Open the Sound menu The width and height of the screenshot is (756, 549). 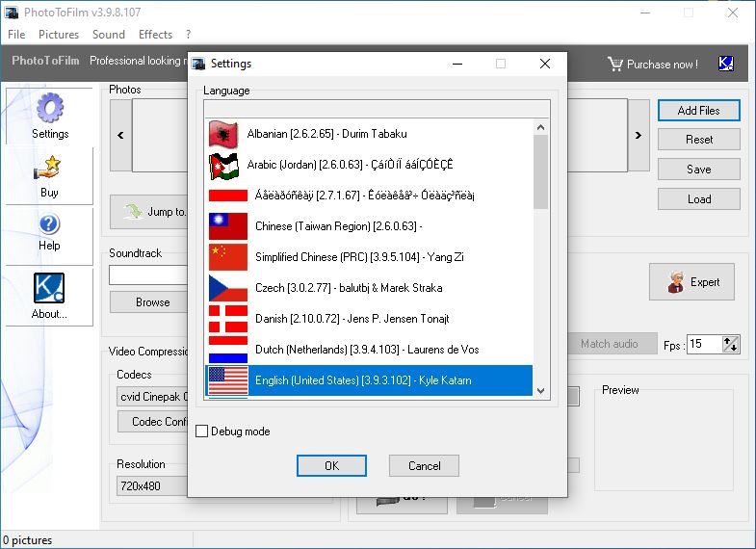coord(109,35)
